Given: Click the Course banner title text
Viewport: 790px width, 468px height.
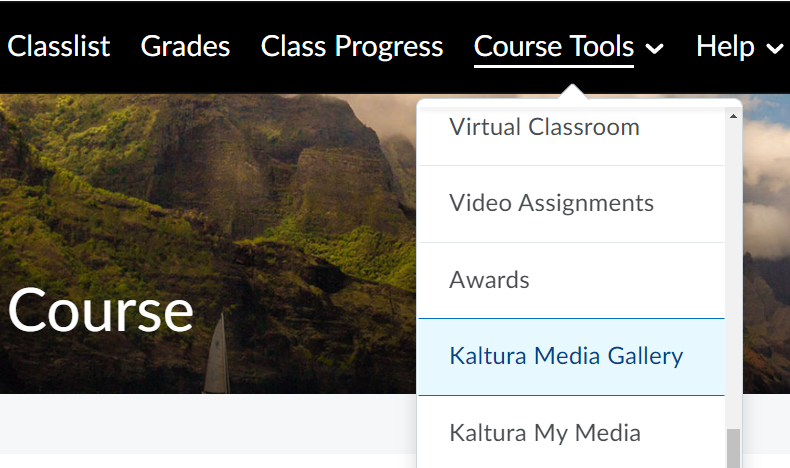Looking at the screenshot, I should pos(100,310).
